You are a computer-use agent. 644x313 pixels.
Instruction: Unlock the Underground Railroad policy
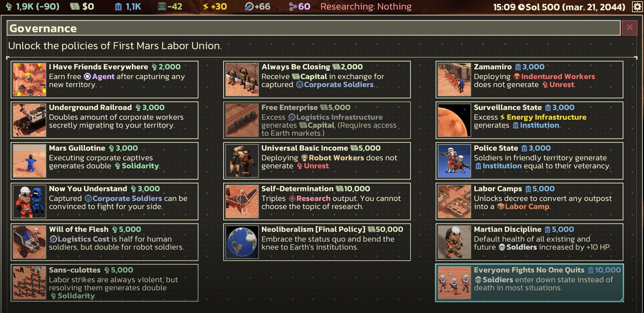[104, 120]
